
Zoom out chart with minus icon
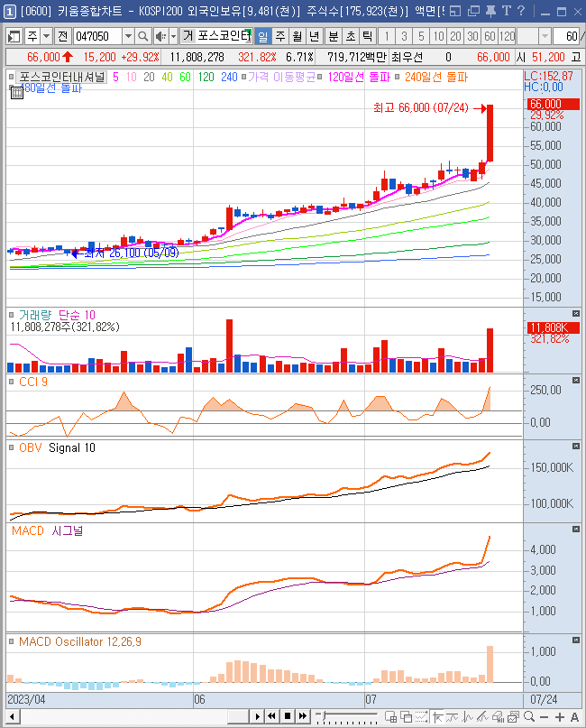point(545,717)
